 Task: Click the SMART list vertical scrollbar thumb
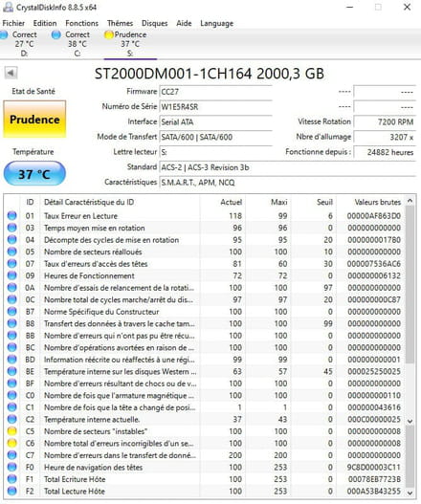(410, 284)
